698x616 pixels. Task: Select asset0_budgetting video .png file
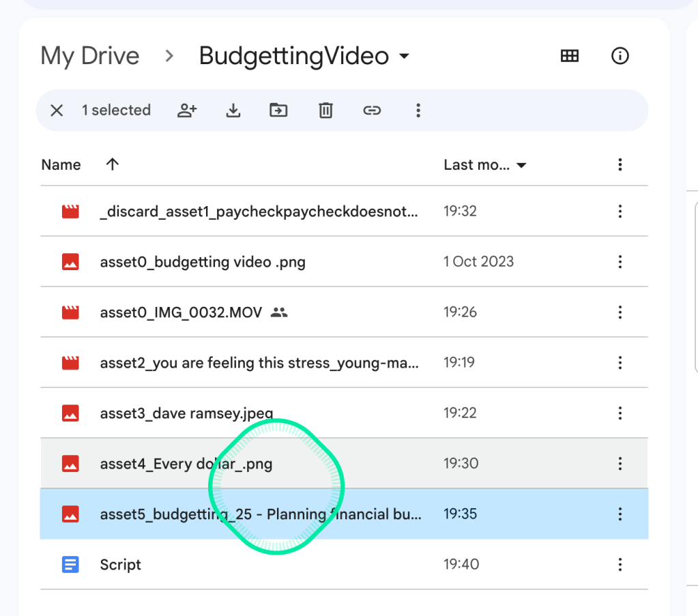[x=344, y=262]
